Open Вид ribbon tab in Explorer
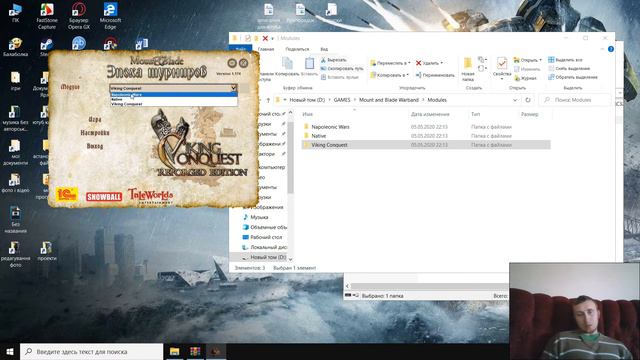This screenshot has width=640, height=360. 324,49
